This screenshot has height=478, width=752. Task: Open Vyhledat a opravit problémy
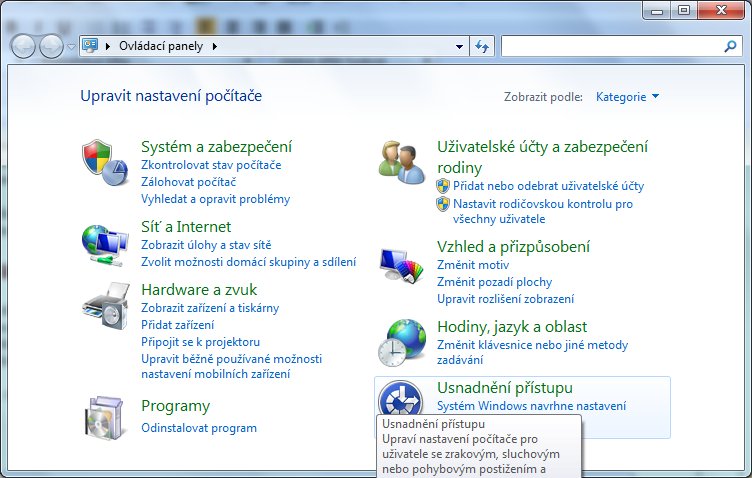coord(215,199)
